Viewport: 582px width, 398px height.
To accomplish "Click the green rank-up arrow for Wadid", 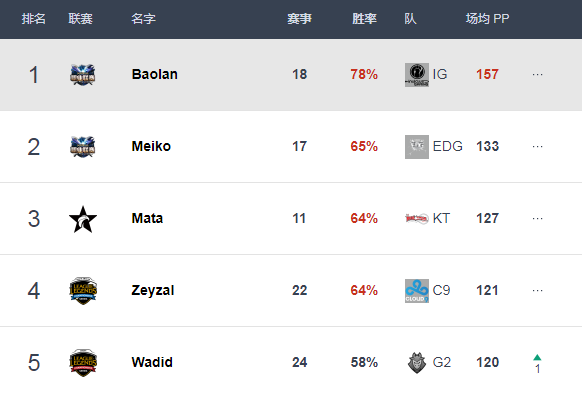I will point(537,358).
